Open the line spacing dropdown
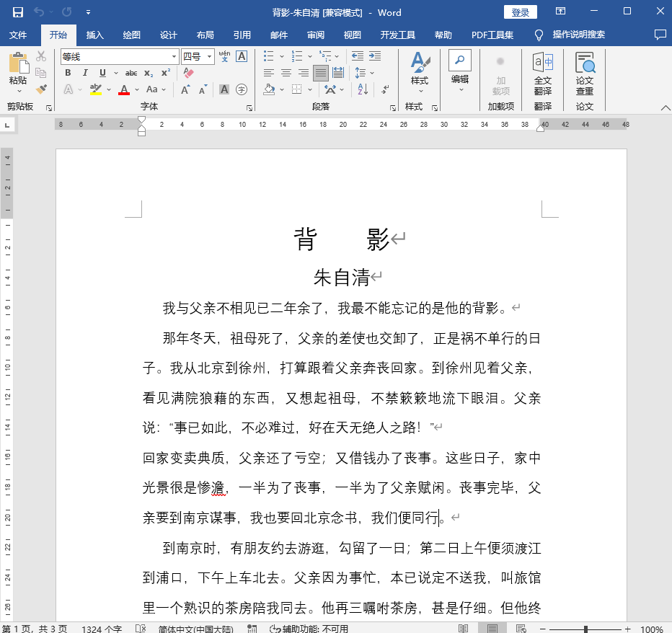Screen dimensions: 672x633 coord(364,73)
